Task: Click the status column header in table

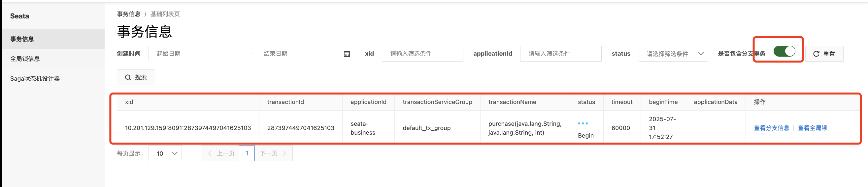Action: coord(586,102)
